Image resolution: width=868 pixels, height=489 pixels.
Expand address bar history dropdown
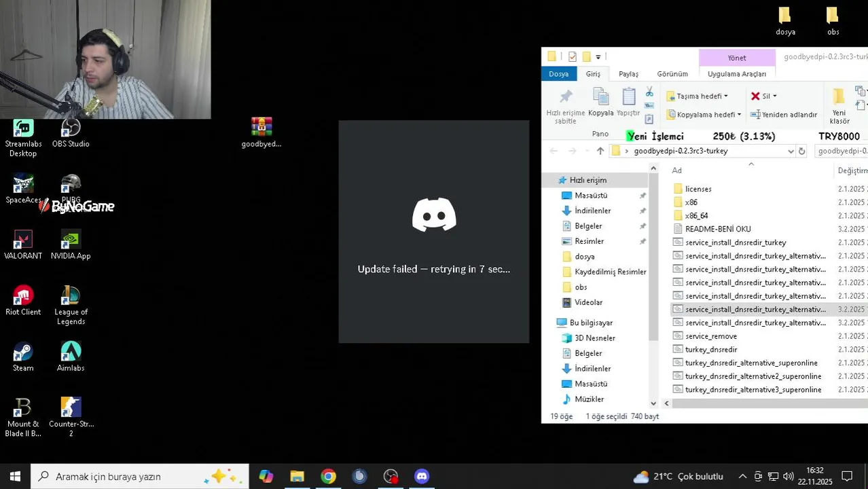[x=791, y=151]
